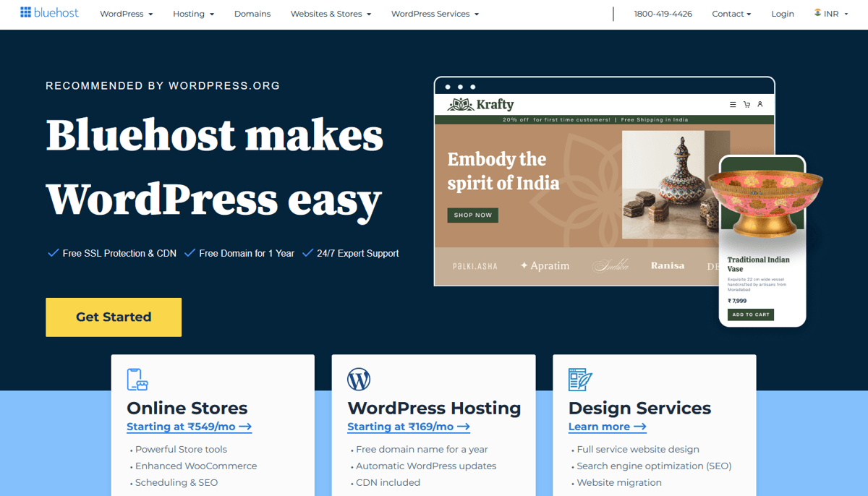
Task: Click the arrow after Starting at ₹169/mo
Action: tap(464, 427)
